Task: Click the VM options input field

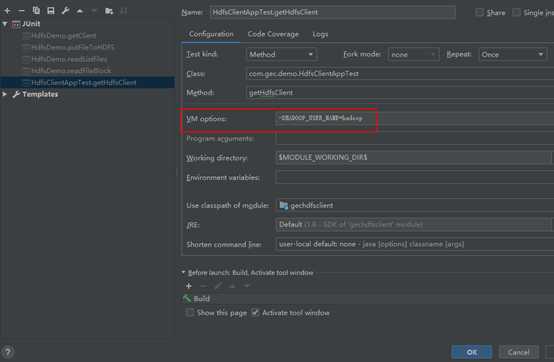Action: pos(414,118)
